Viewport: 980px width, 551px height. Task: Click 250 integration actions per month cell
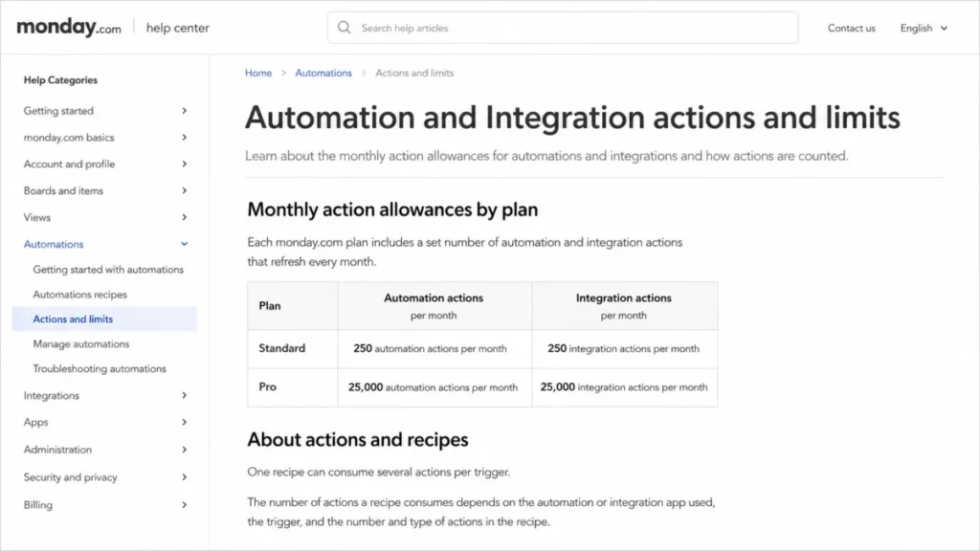[624, 348]
